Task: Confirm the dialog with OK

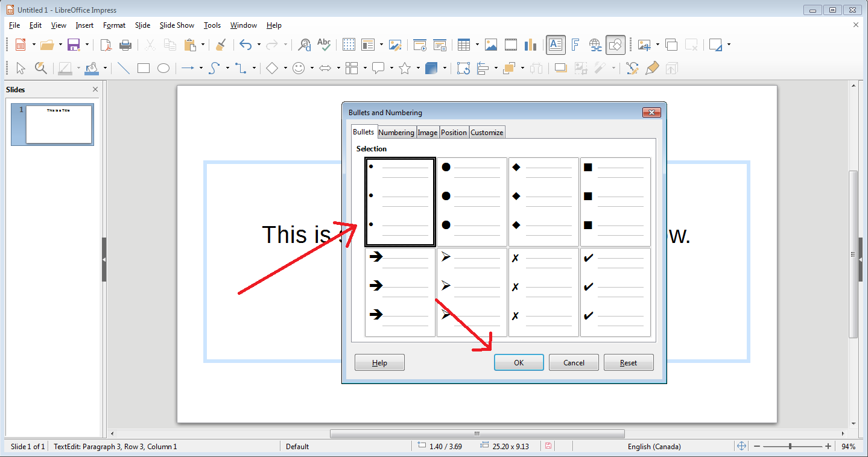Action: click(x=519, y=362)
